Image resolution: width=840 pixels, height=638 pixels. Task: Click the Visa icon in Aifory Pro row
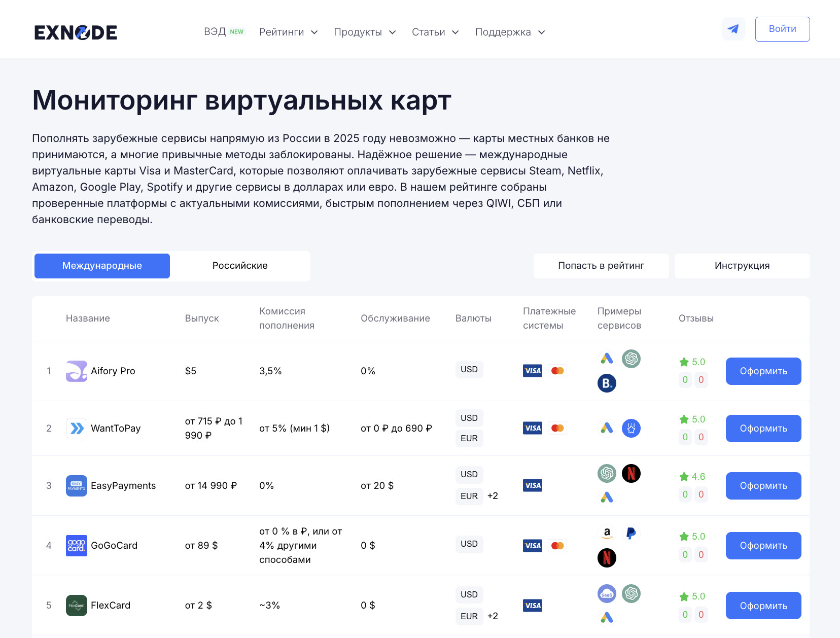coord(533,371)
